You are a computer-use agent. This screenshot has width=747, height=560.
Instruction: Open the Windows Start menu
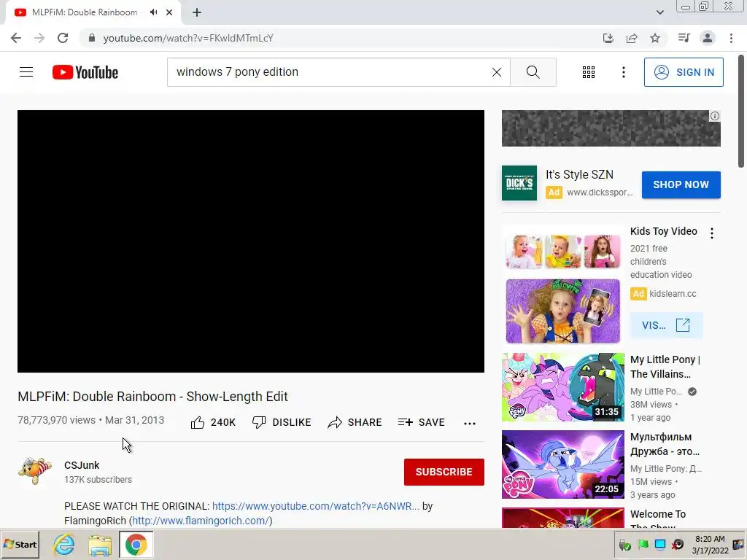[x=20, y=544]
